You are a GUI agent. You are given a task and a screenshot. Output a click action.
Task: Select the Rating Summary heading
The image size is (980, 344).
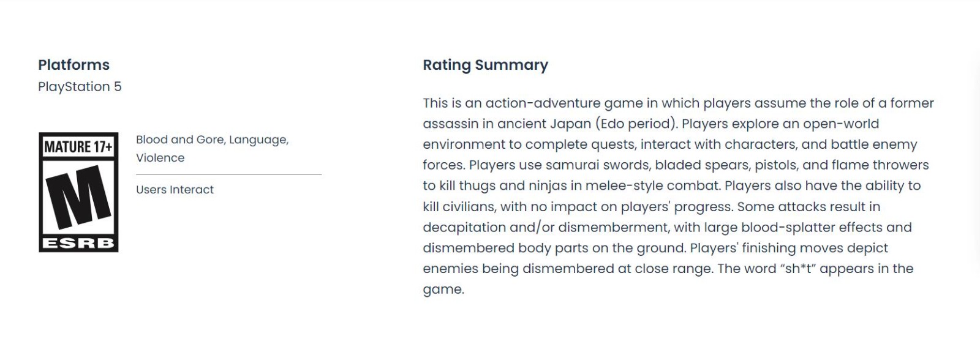[485, 65]
